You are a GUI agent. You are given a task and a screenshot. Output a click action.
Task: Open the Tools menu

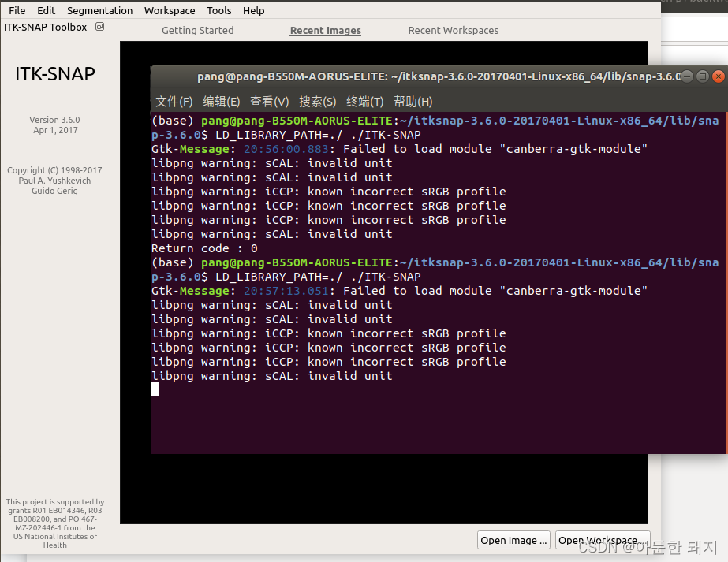coord(218,10)
